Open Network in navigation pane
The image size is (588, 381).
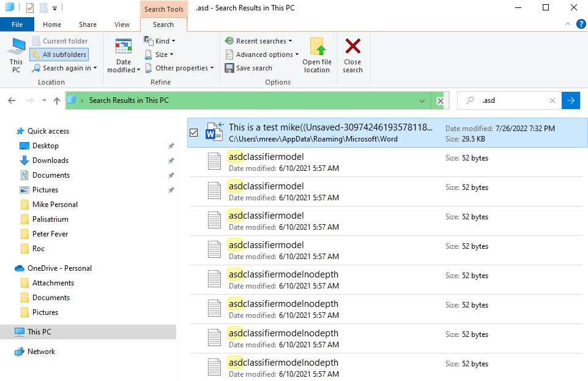pyautogui.click(x=34, y=352)
